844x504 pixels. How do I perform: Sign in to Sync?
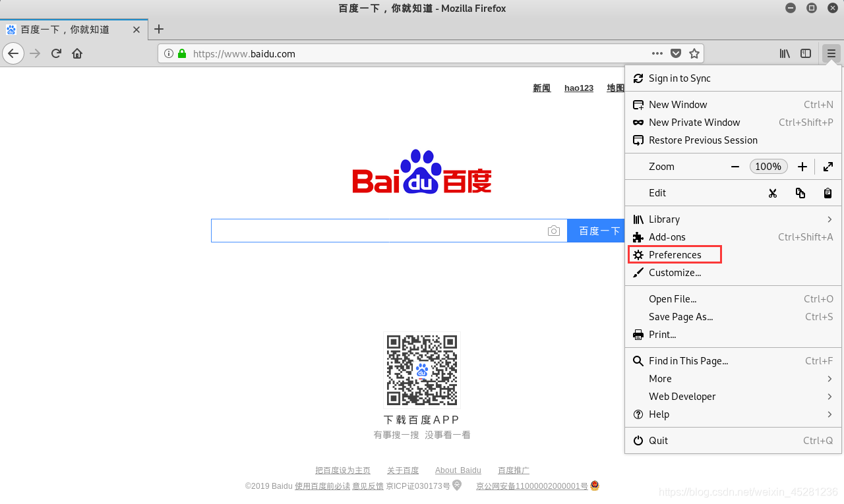(x=733, y=78)
